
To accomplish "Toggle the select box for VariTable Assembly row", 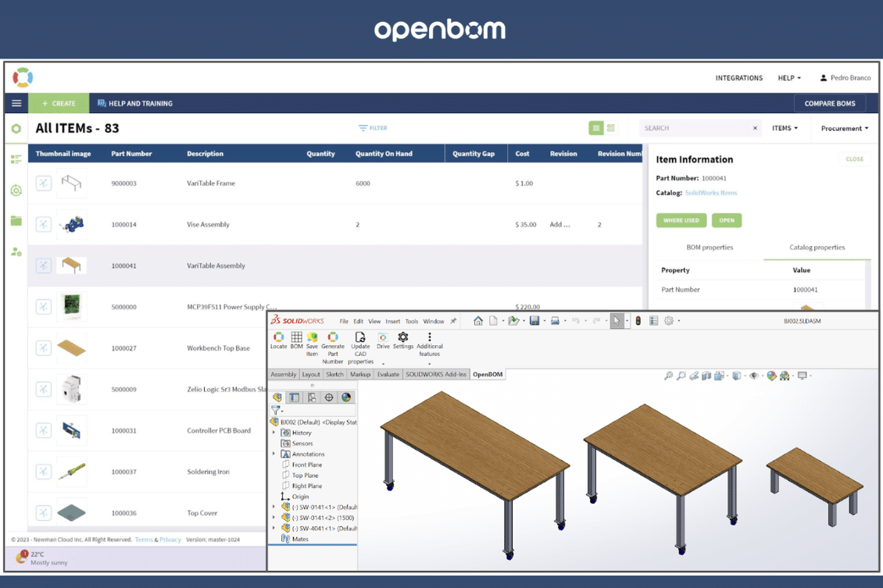I will tap(43, 265).
